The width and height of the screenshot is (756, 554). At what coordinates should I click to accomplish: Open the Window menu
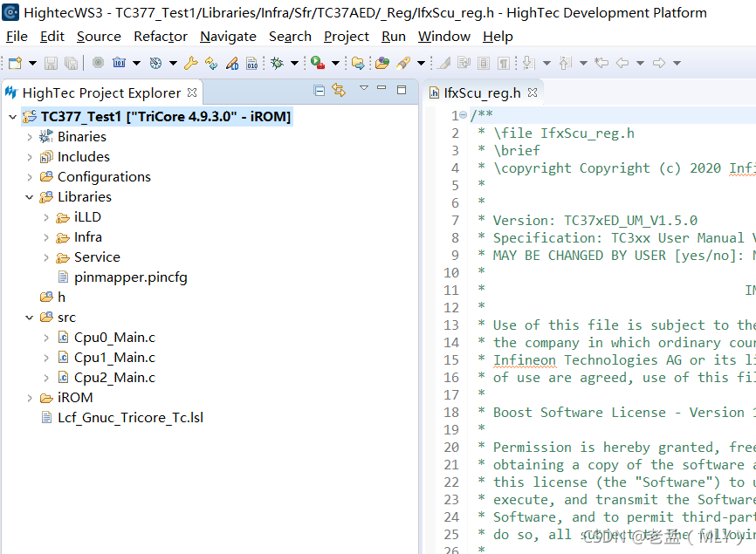pyautogui.click(x=444, y=37)
